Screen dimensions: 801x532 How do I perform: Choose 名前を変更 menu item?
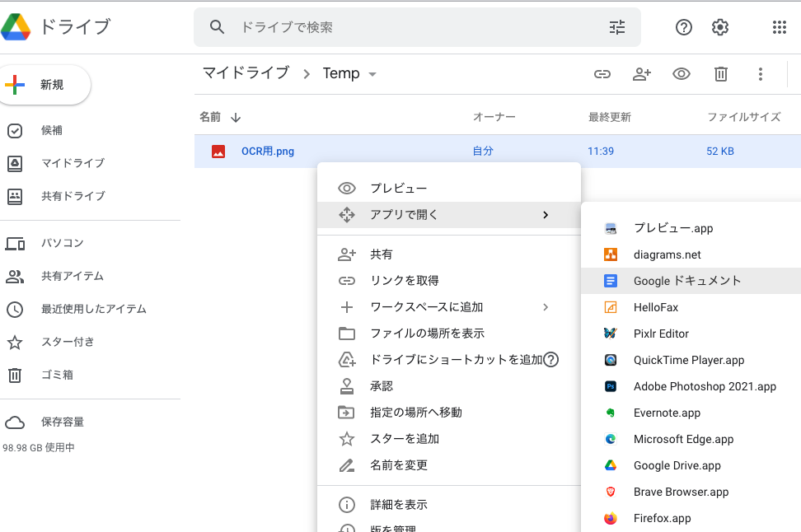(449, 465)
